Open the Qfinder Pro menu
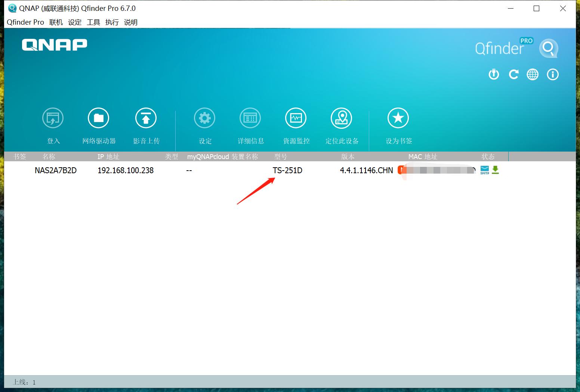This screenshot has height=392, width=580. [25, 22]
